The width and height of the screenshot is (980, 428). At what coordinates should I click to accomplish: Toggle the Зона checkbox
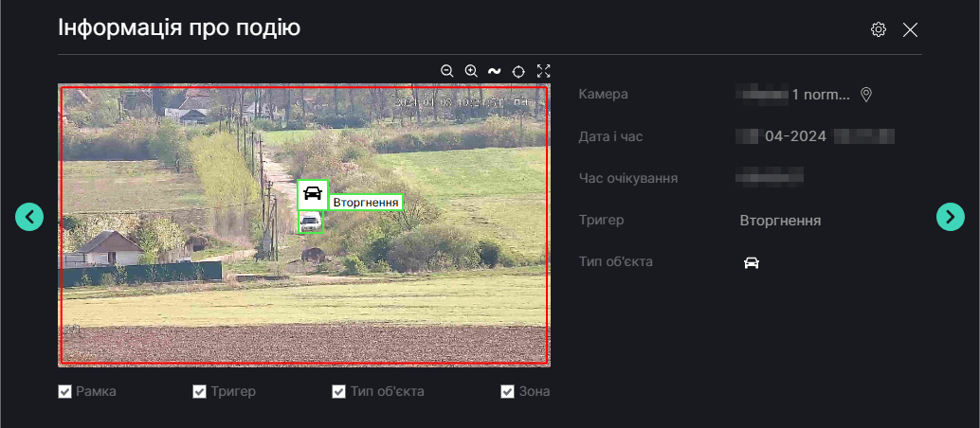507,391
